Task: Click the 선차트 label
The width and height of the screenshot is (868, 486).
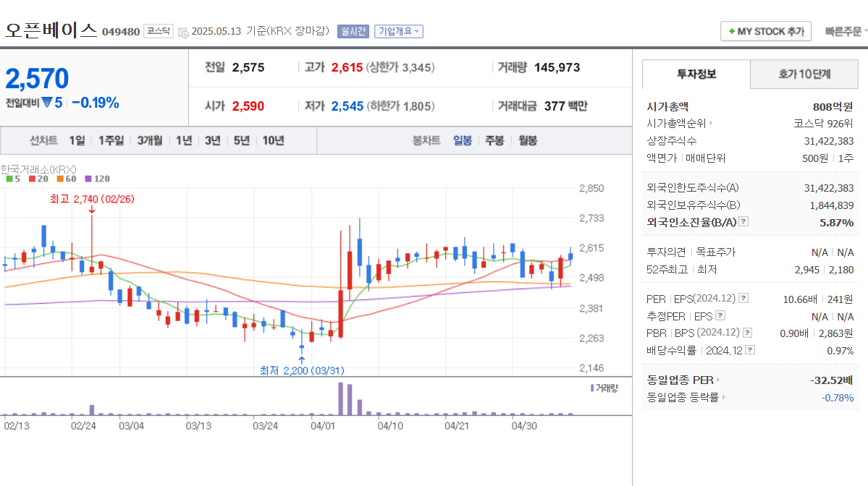Action: pos(43,140)
